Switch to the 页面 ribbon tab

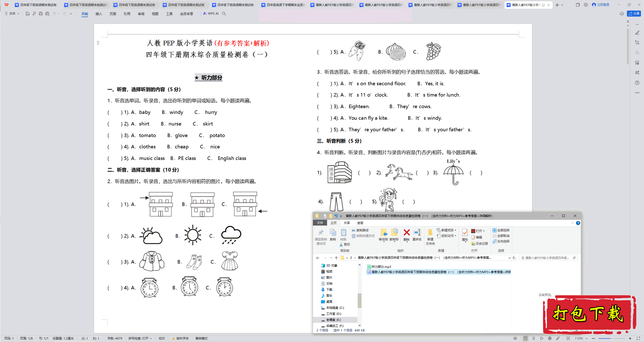[113, 14]
